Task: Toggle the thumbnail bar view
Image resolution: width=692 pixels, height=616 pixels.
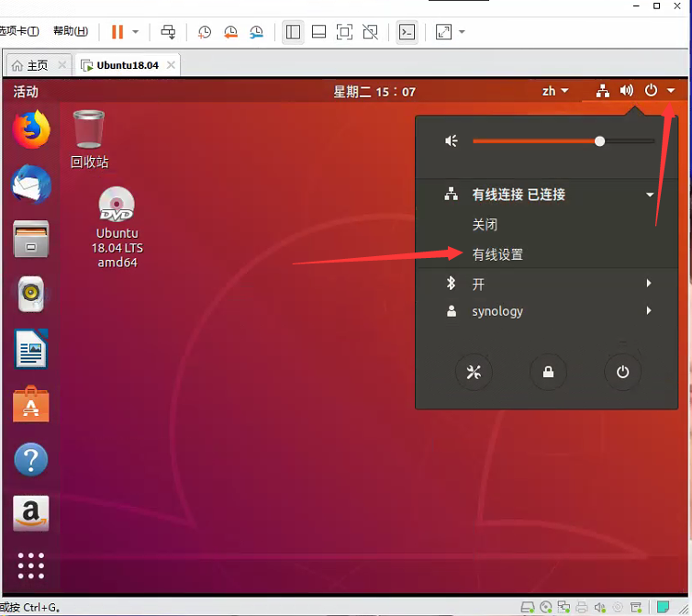Action: click(318, 32)
